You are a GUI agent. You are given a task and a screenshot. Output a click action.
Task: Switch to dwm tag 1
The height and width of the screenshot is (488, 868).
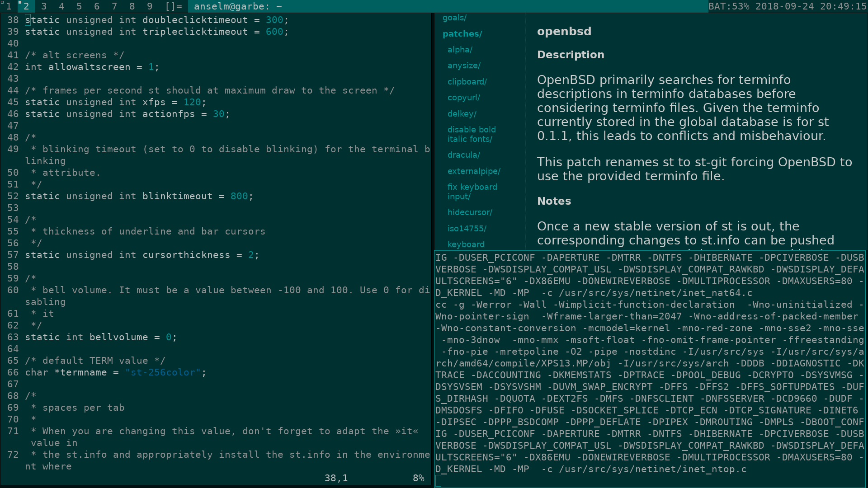coord(9,6)
